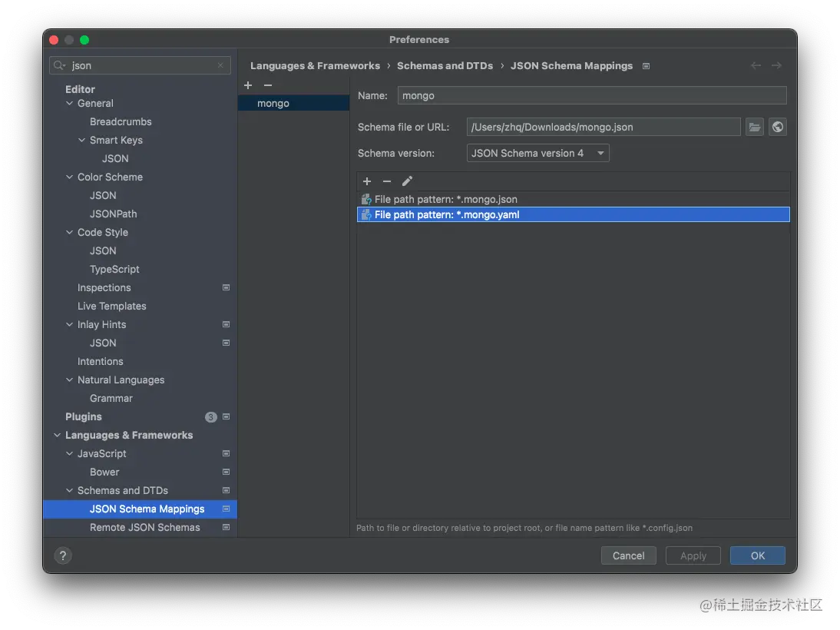
Task: Add a new schema mapping in schema list
Action: click(x=248, y=85)
